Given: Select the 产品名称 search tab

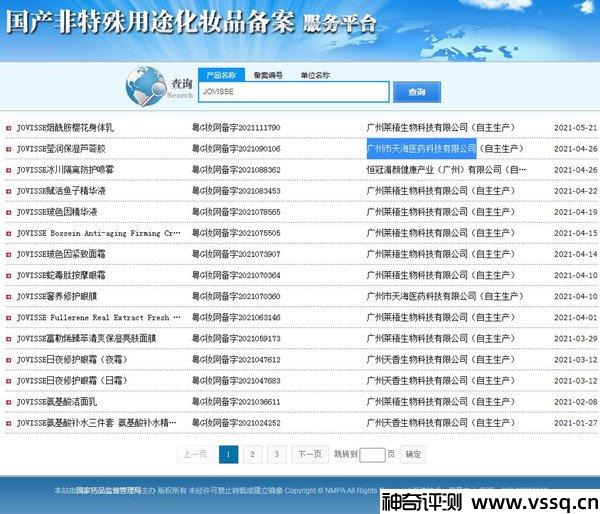Looking at the screenshot, I should click(x=221, y=75).
